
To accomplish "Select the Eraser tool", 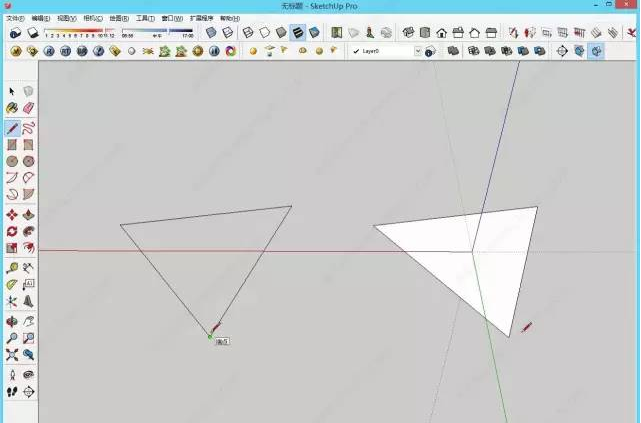I will pyautogui.click(x=28, y=108).
